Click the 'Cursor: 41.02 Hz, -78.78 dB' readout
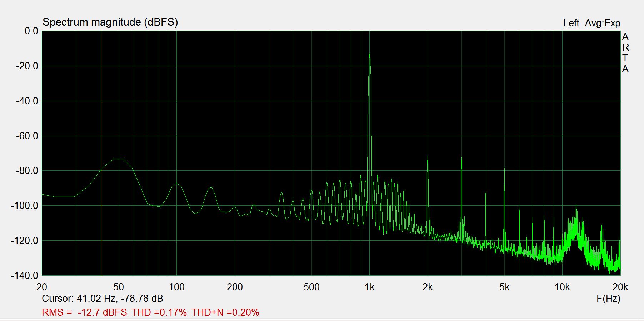The height and width of the screenshot is (321, 644). [x=103, y=299]
